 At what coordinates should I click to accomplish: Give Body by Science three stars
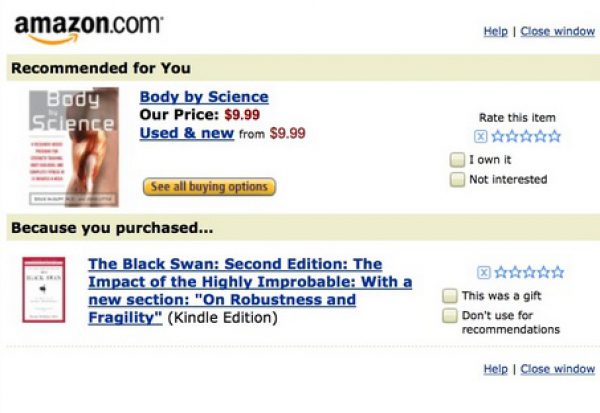coord(525,137)
